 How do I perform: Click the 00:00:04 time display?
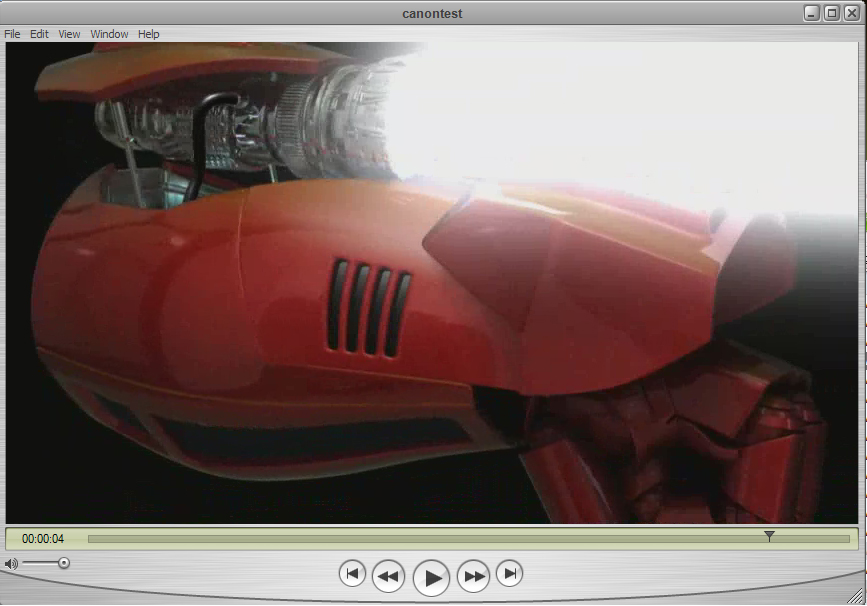pyautogui.click(x=43, y=539)
